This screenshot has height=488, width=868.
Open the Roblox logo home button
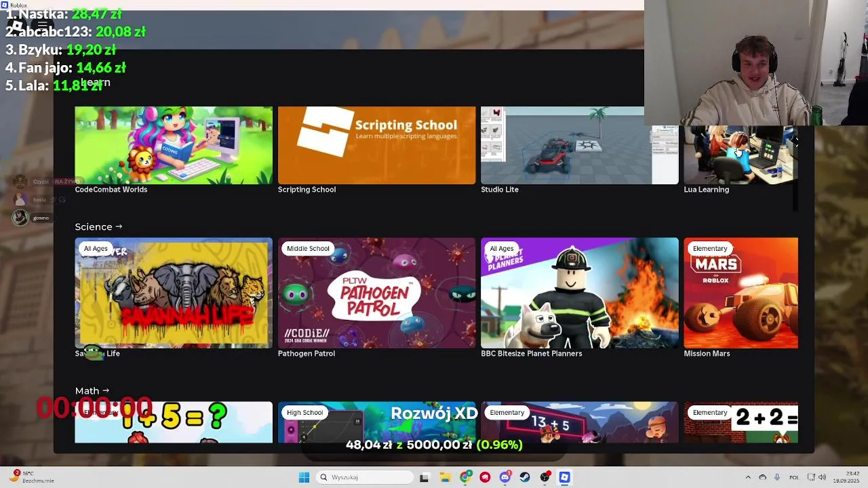tap(17, 26)
